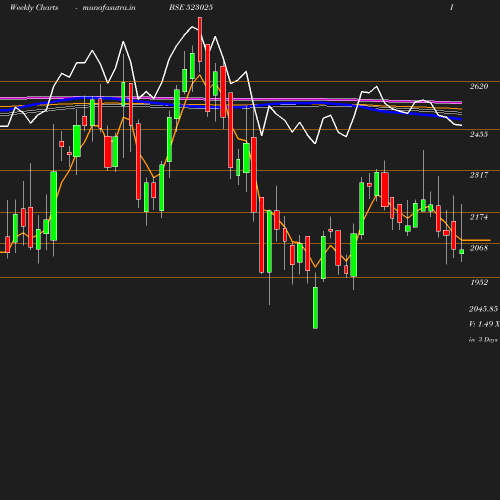Click the last green candle near 2068

tap(462, 252)
